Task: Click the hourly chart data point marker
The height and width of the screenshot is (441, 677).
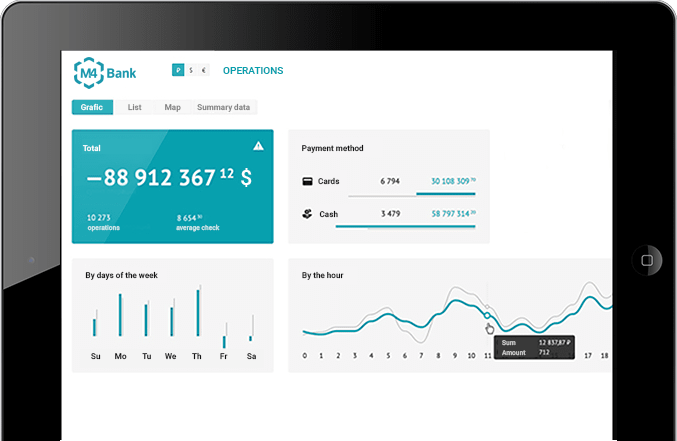Action: pos(487,316)
